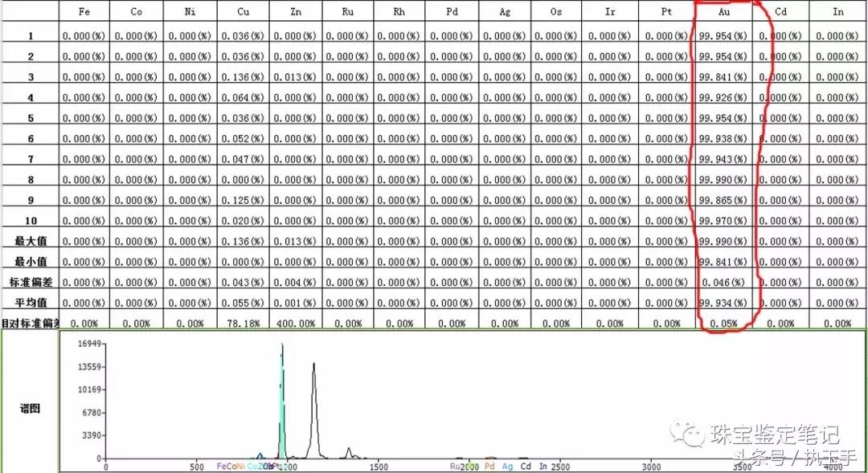Viewport: 868px width, 473px height.
Task: Select the Pd column header
Action: pyautogui.click(x=452, y=11)
